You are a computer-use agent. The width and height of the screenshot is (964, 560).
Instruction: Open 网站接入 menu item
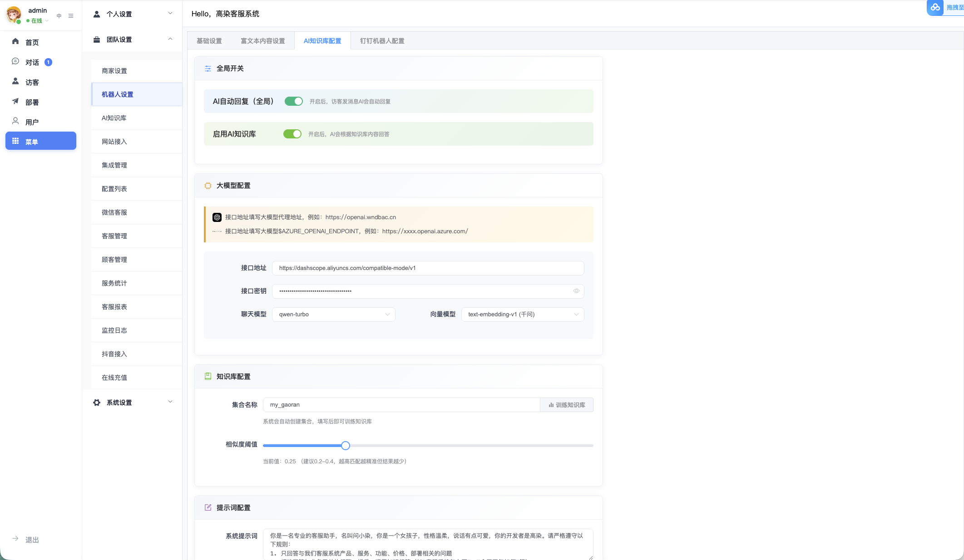point(137,142)
